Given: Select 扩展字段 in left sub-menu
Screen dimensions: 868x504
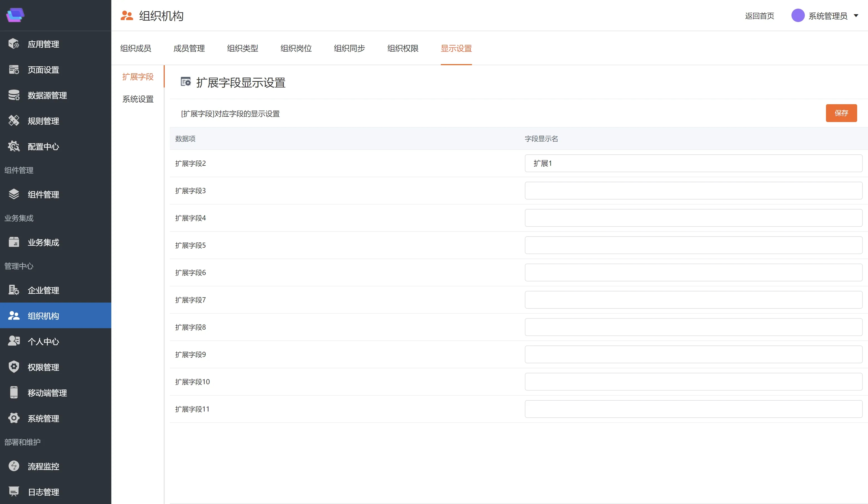Looking at the screenshot, I should [138, 77].
